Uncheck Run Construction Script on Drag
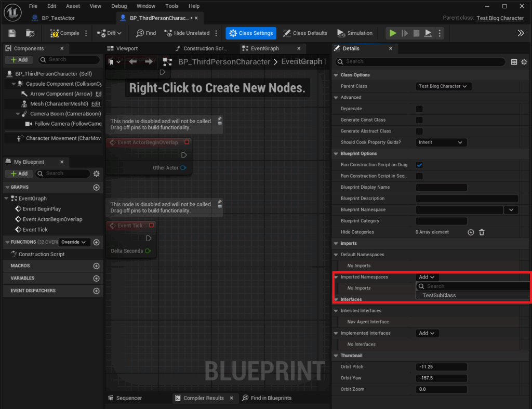This screenshot has width=532, height=409. (419, 165)
